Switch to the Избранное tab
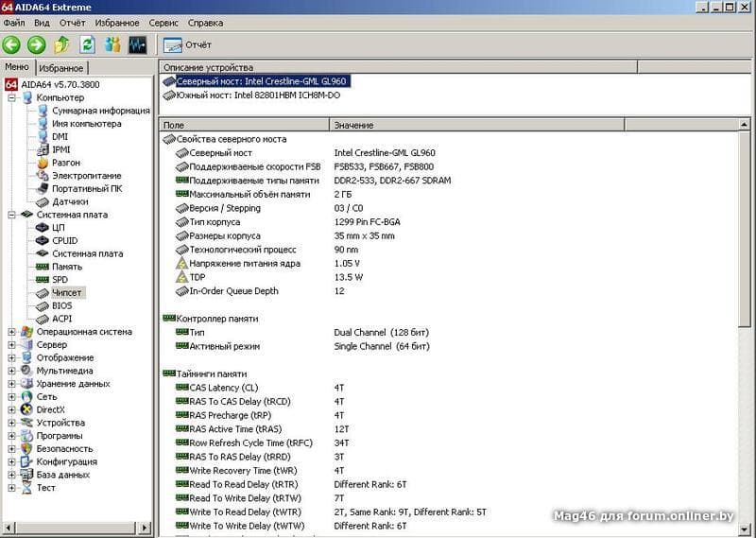The width and height of the screenshot is (756, 538). tap(61, 68)
